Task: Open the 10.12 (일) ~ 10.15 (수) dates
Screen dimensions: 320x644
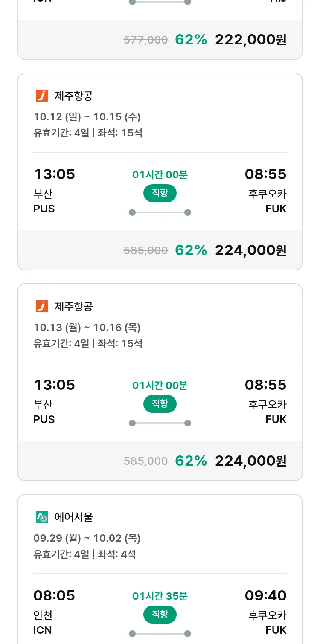Action: 87,116
